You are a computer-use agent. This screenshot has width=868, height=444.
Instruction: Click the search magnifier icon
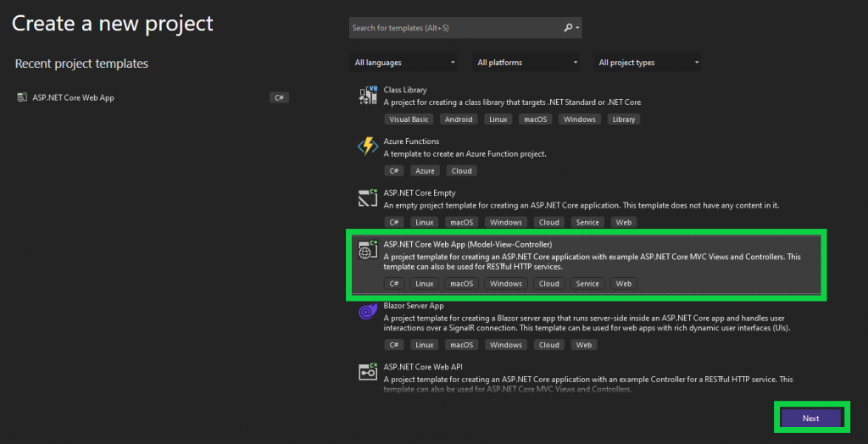pos(568,28)
